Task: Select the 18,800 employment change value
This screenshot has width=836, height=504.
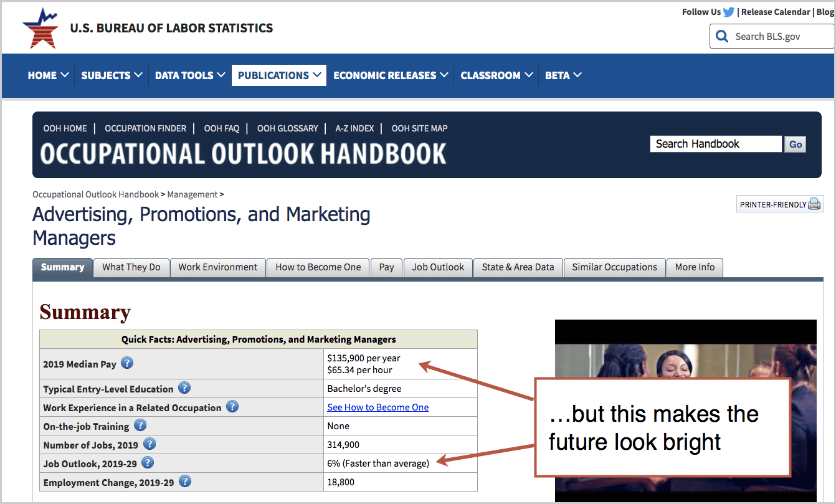Action: coord(341,482)
